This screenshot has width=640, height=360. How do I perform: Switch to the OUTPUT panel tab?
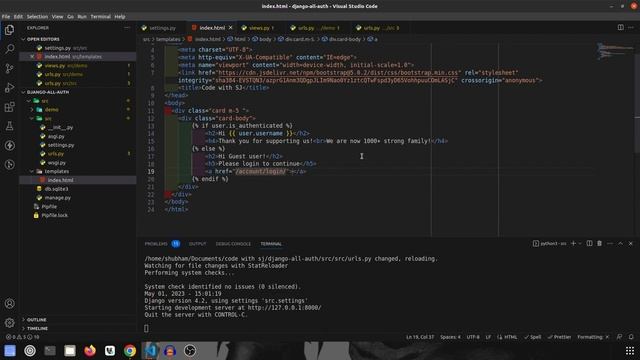click(197, 244)
